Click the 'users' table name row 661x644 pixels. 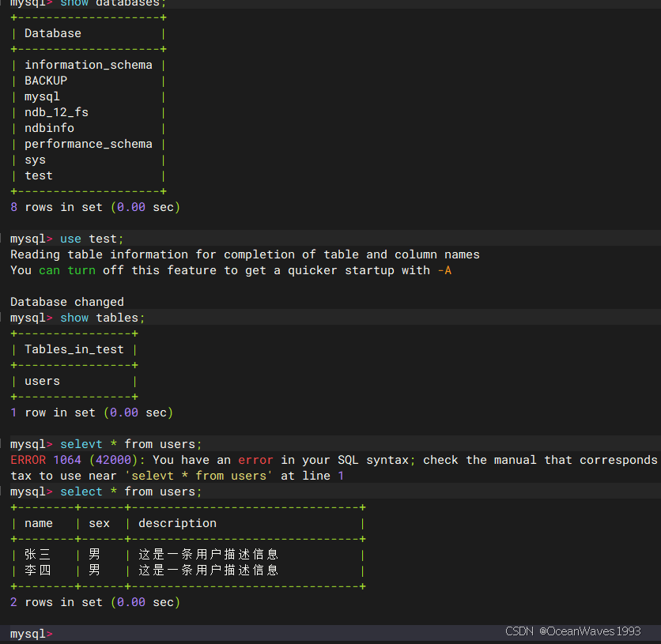(x=42, y=381)
